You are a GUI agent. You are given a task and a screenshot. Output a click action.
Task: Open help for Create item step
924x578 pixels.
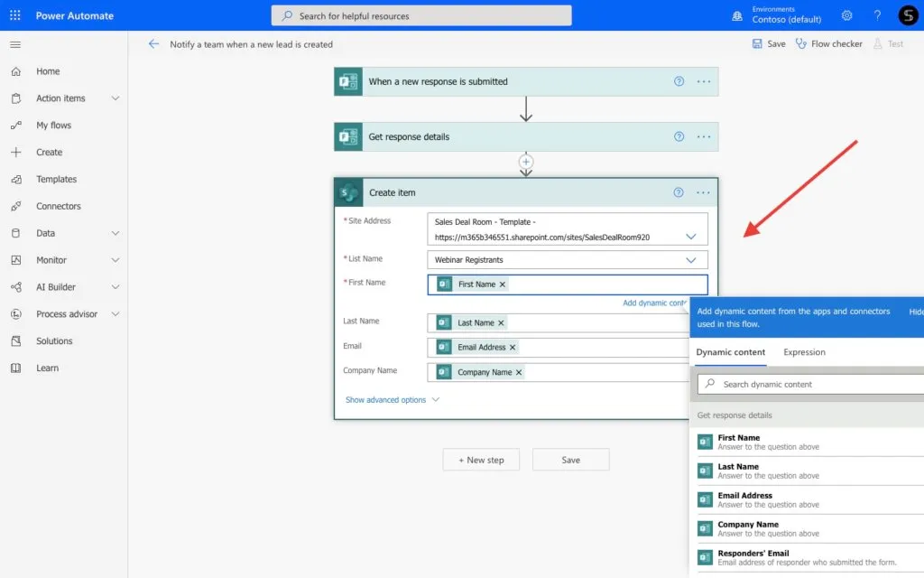679,192
